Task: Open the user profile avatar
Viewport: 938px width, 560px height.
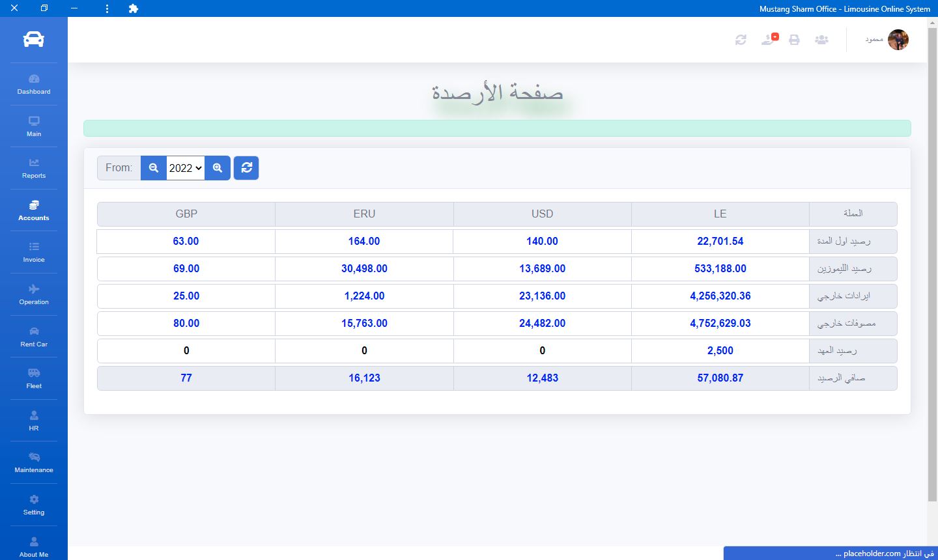Action: coord(898,40)
